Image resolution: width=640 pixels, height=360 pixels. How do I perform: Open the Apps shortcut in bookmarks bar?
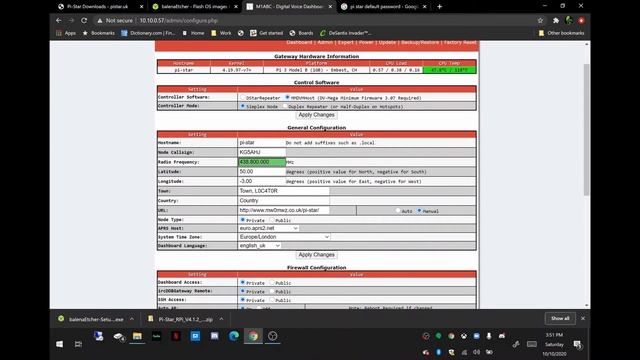(66, 33)
